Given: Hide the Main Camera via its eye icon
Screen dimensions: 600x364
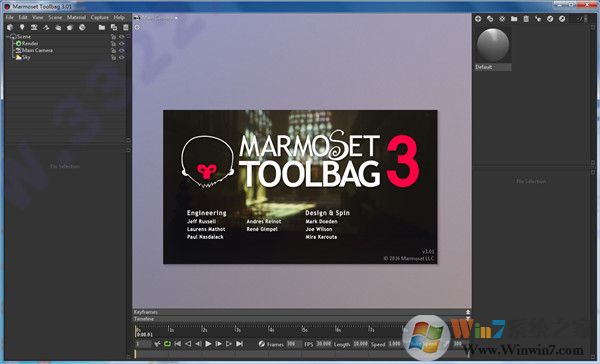Looking at the screenshot, I should 122,51.
